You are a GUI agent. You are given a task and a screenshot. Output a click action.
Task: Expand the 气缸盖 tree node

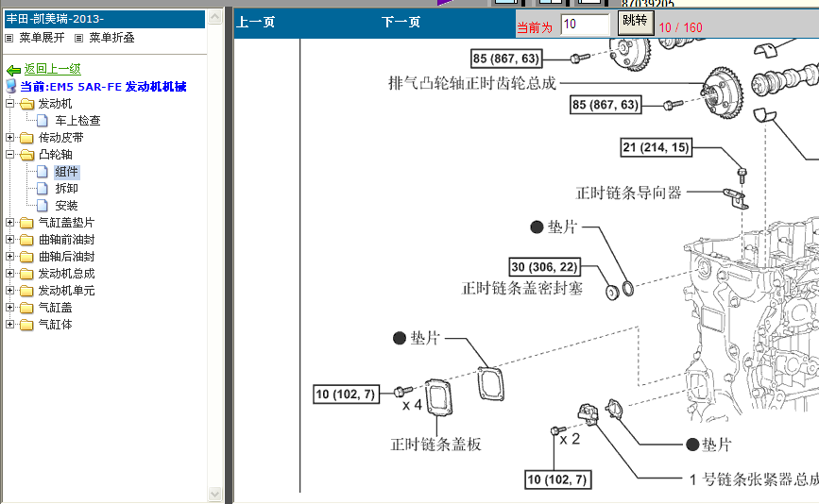9,308
